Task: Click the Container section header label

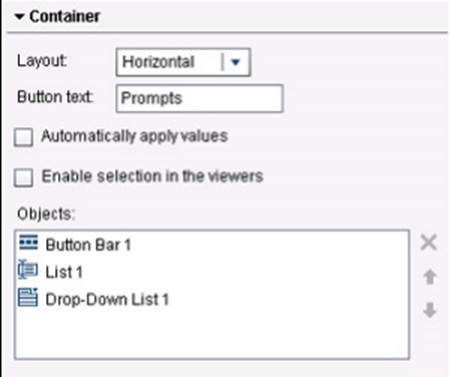Action: click(65, 16)
